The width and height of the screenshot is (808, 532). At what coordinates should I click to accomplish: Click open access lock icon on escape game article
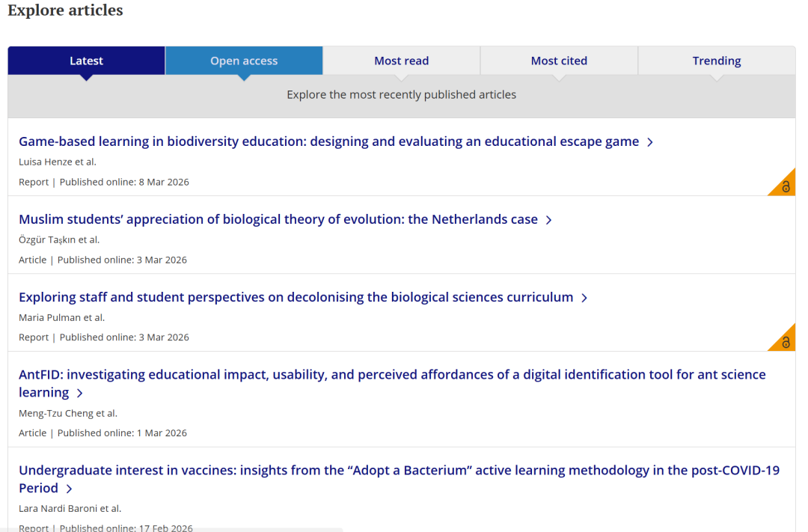tap(785, 186)
